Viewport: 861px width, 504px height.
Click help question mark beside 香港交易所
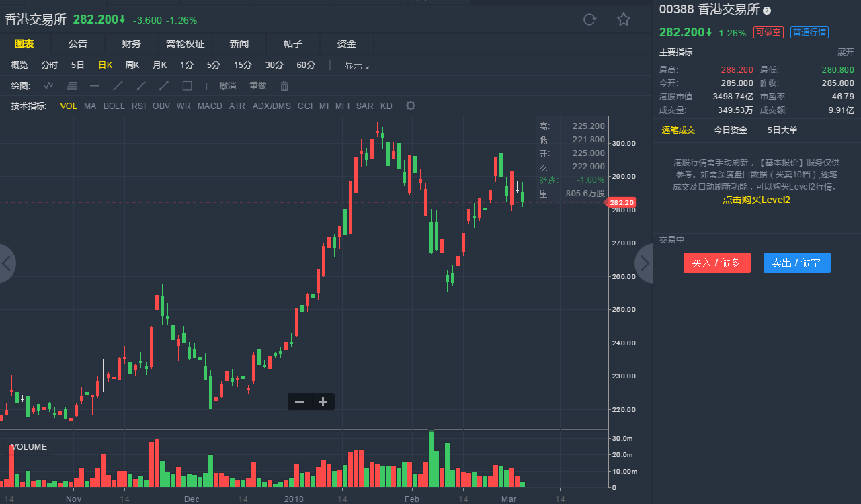pos(767,11)
